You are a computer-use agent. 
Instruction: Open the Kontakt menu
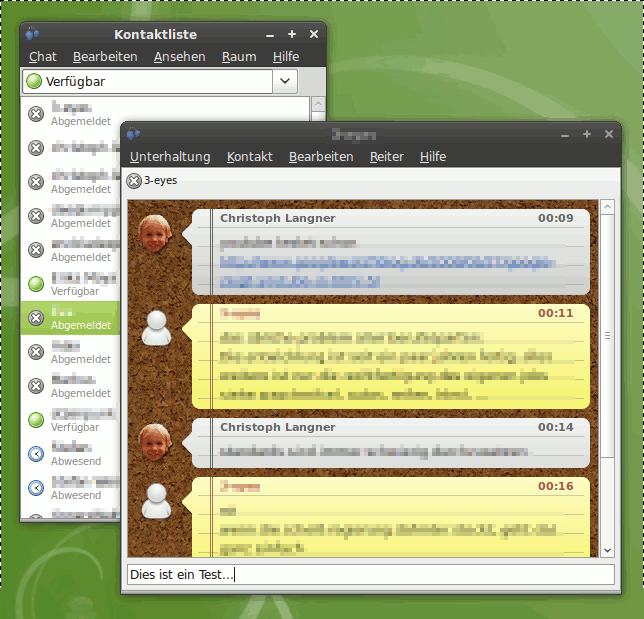click(249, 156)
